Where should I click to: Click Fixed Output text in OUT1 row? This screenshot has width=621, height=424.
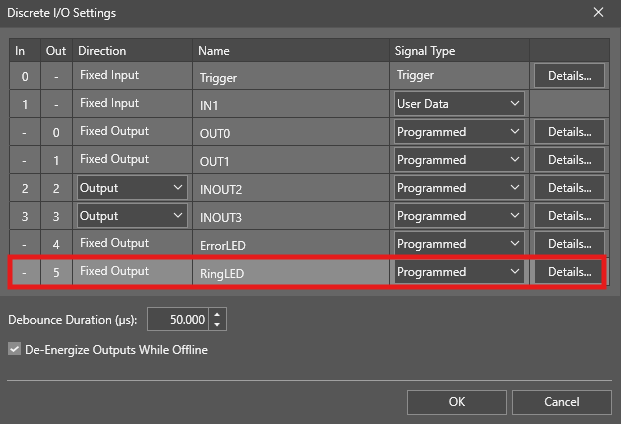pos(114,159)
